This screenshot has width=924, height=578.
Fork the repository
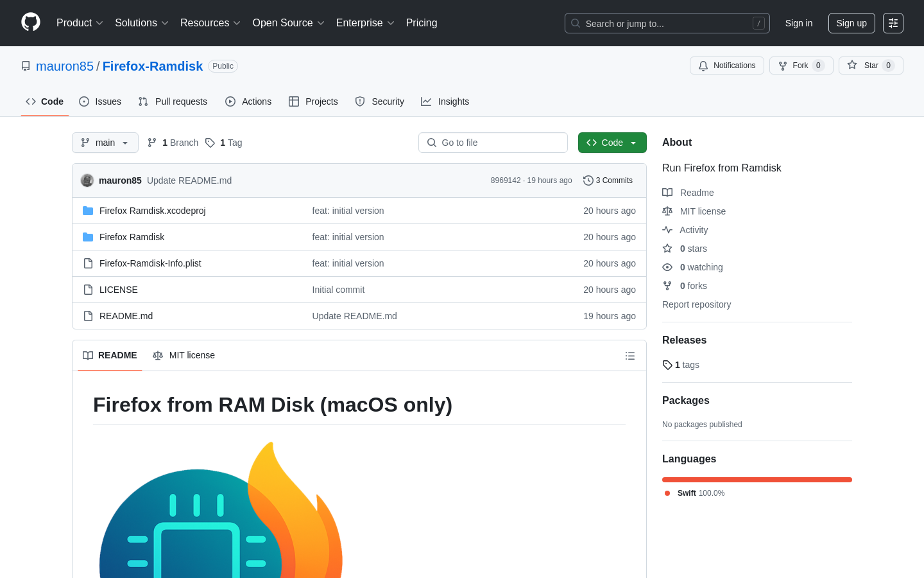(x=801, y=66)
